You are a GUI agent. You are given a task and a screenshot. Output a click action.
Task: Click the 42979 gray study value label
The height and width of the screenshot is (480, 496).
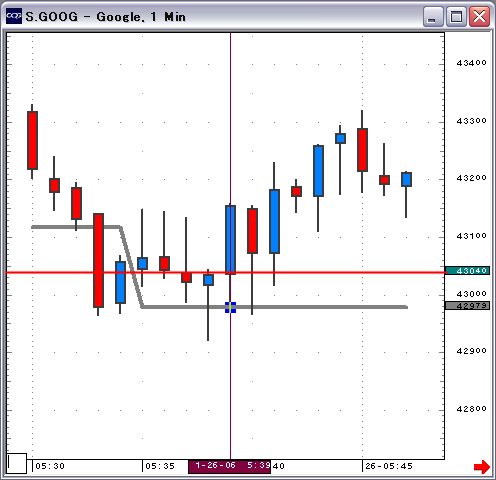point(467,306)
